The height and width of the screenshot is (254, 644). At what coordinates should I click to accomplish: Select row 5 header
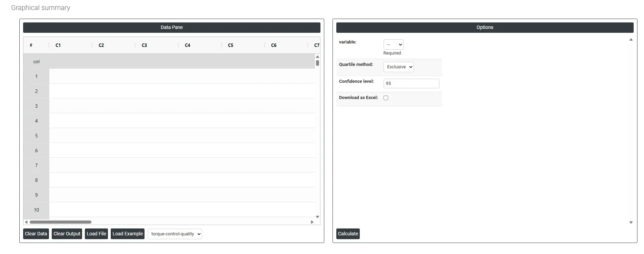[36, 136]
